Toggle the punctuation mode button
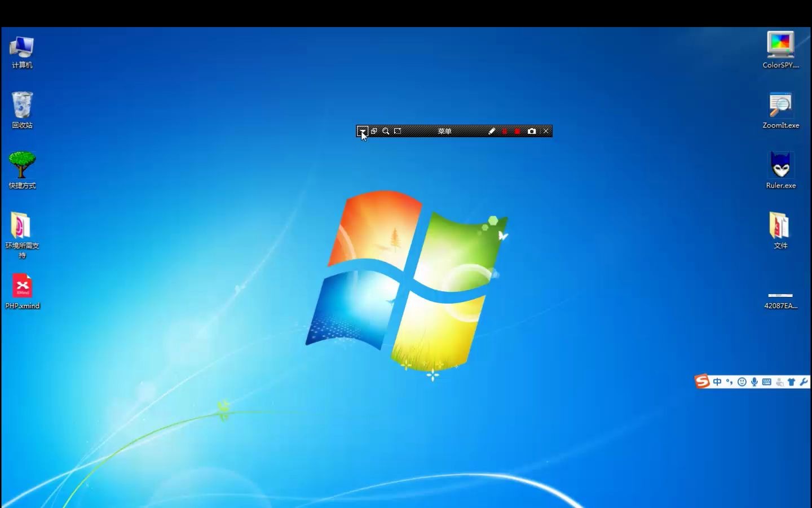Image resolution: width=812 pixels, height=508 pixels. pos(729,382)
